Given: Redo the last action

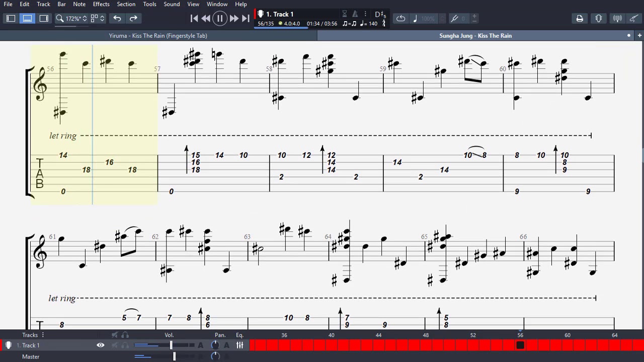Looking at the screenshot, I should click(133, 19).
